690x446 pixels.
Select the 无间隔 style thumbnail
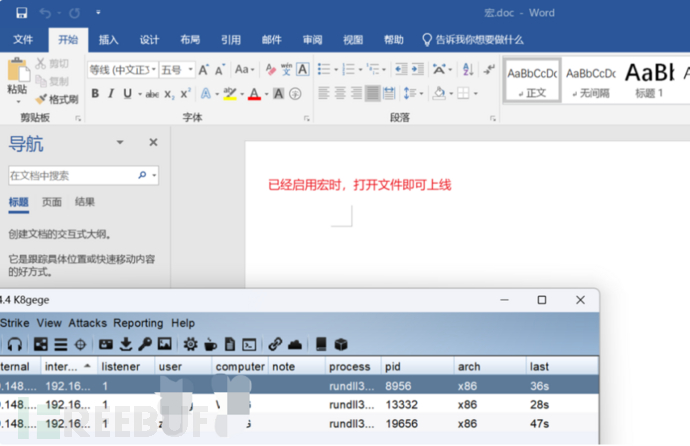(x=591, y=80)
